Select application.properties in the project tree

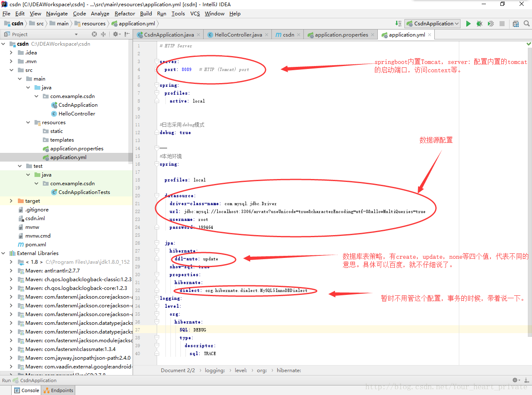coord(73,148)
